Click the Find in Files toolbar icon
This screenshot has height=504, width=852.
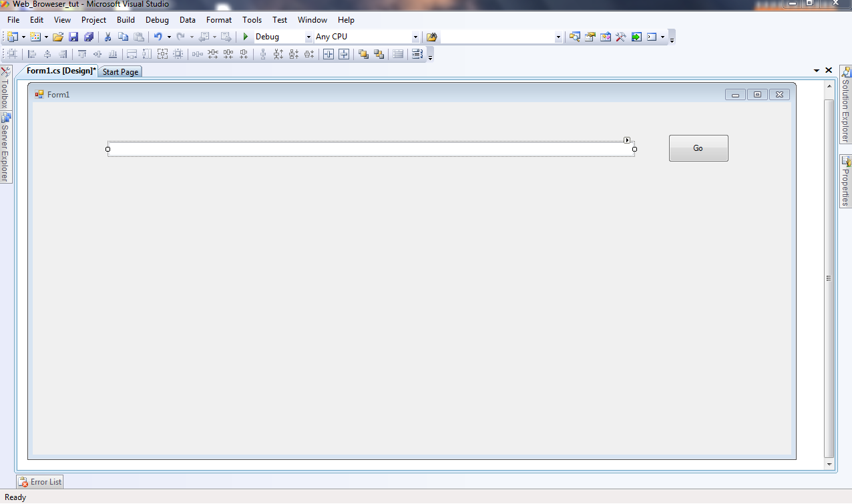coord(575,37)
